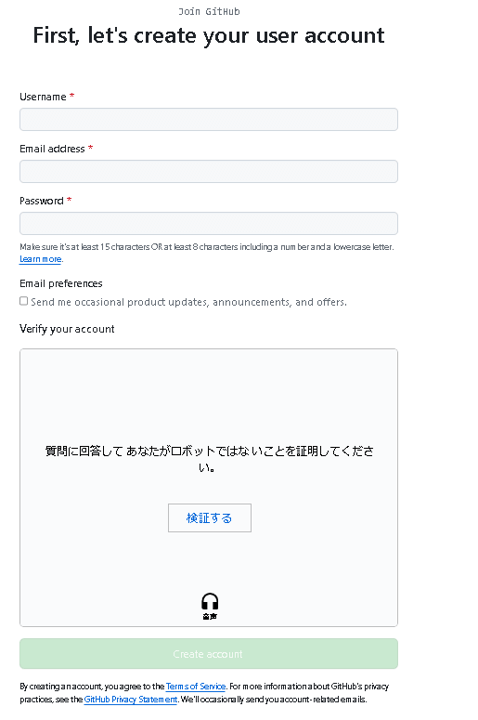Click the green Create account button
478x720 pixels.
click(x=208, y=653)
